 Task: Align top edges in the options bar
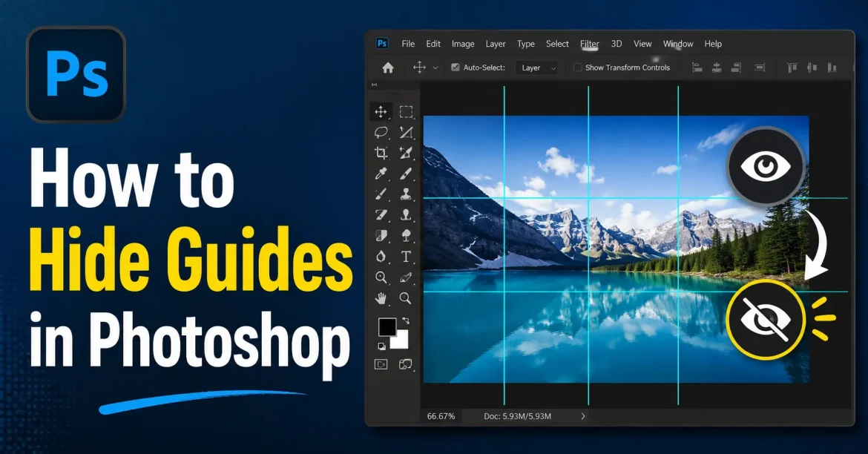pos(792,68)
